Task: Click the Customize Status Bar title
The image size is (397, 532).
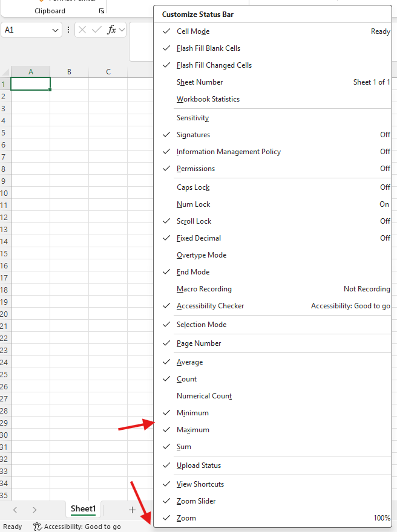Action: (198, 15)
